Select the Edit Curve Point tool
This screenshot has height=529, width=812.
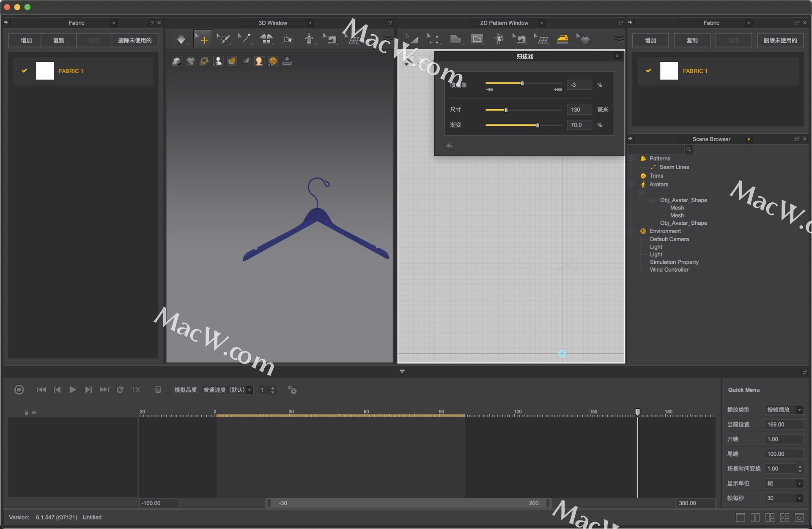[x=433, y=39]
